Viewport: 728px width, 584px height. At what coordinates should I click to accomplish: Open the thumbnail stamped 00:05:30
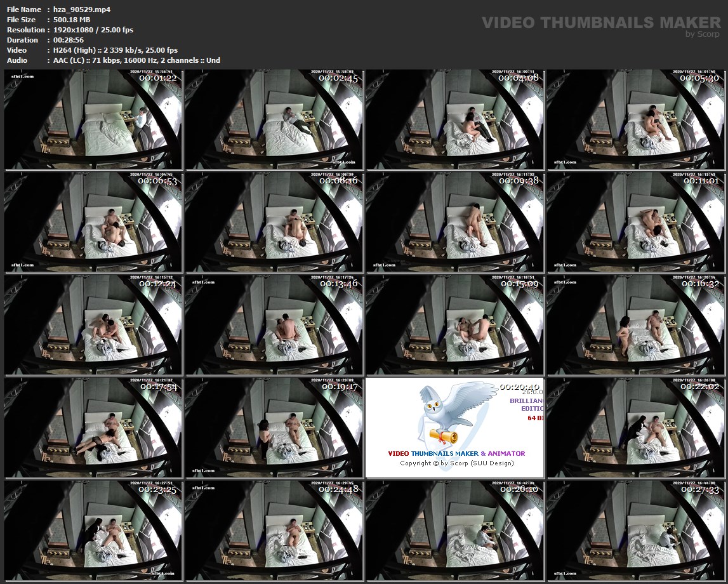pyautogui.click(x=635, y=120)
